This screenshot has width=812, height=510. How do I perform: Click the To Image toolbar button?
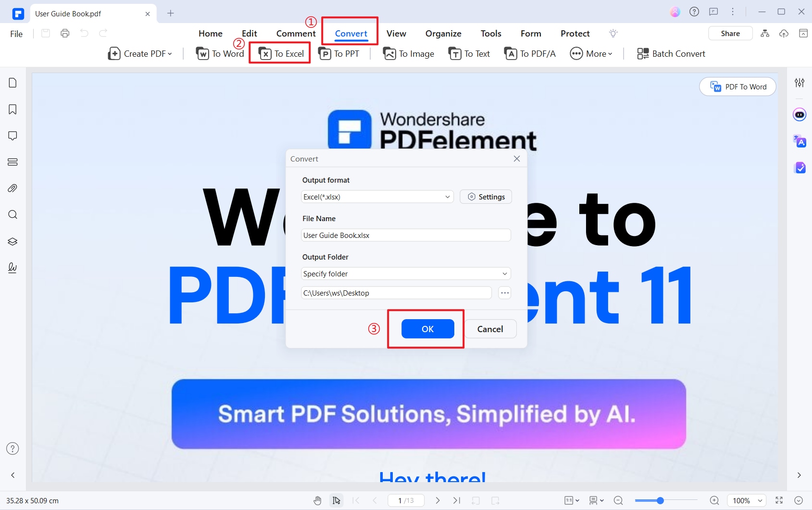409,53
